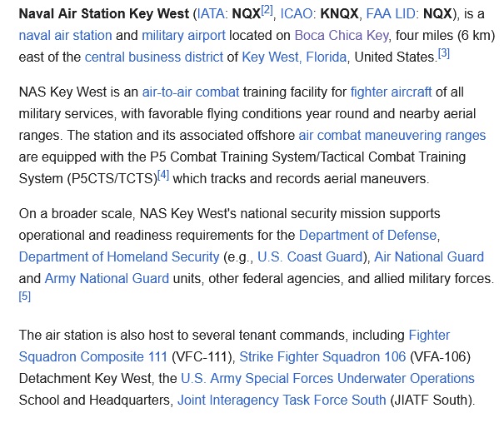Visit Department of Homeland Security article
The image size is (504, 423).
[119, 257]
